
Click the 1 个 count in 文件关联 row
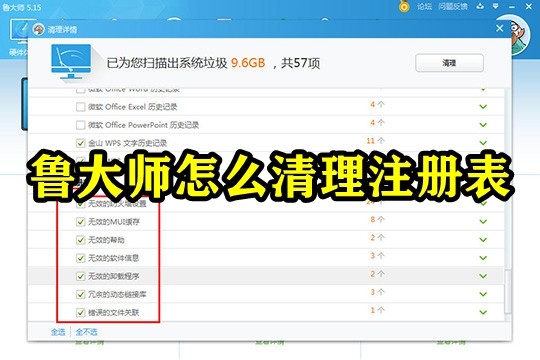(x=377, y=310)
